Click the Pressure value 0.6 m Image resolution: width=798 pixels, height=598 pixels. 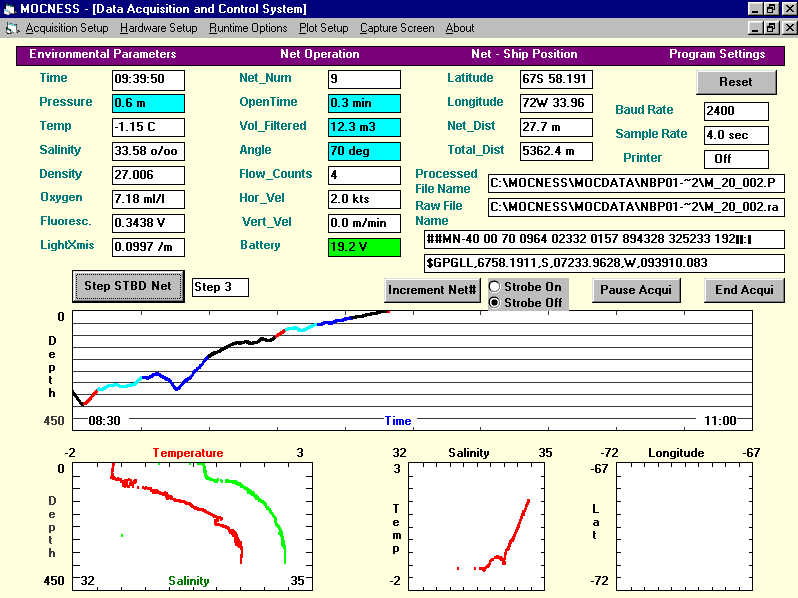tap(148, 103)
